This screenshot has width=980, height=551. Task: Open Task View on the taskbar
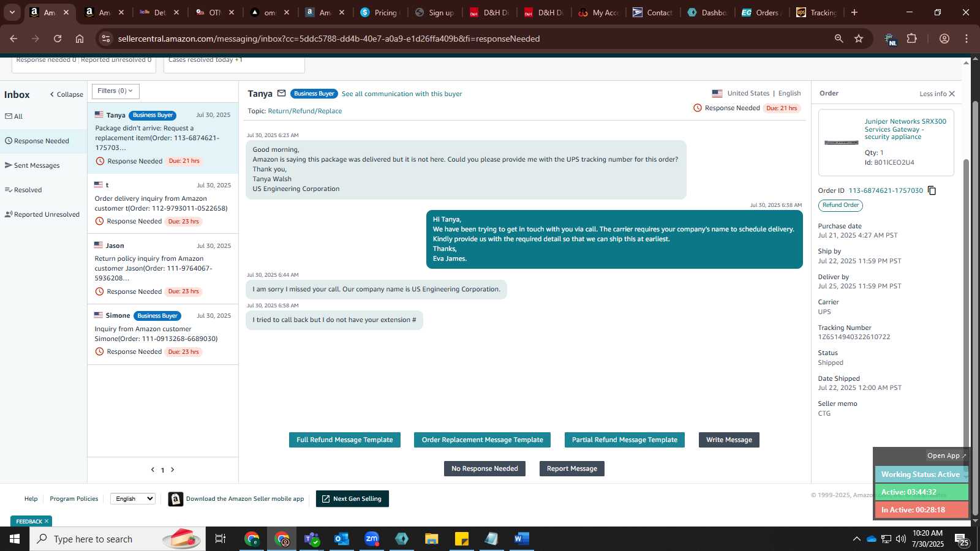[221, 539]
